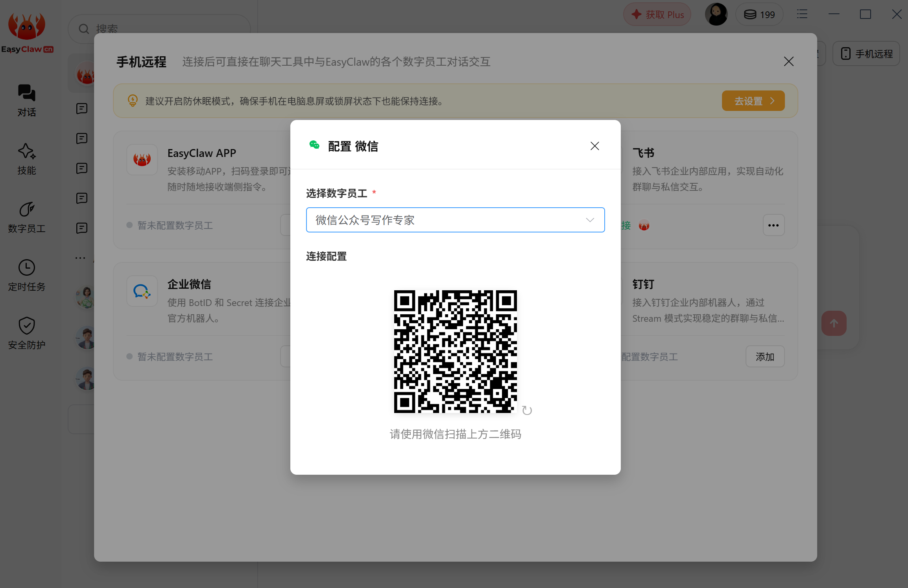
Task: Open the 技能 sidebar section
Action: (x=26, y=159)
